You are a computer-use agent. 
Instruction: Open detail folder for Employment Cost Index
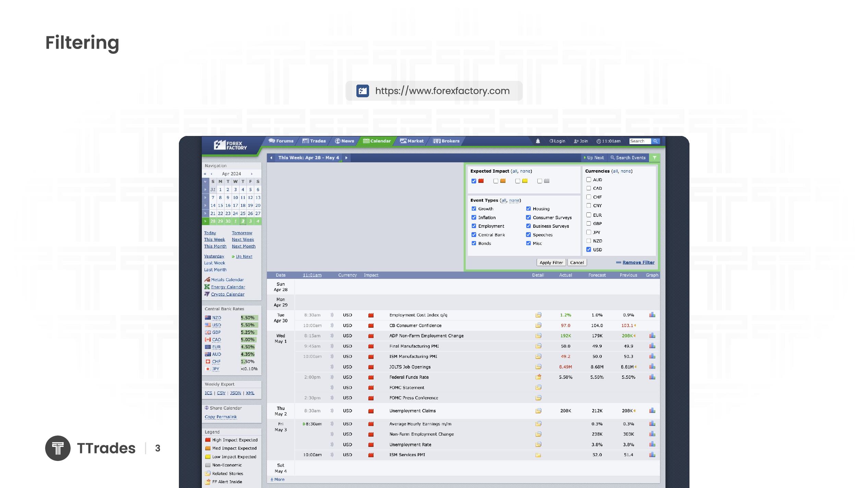point(538,315)
